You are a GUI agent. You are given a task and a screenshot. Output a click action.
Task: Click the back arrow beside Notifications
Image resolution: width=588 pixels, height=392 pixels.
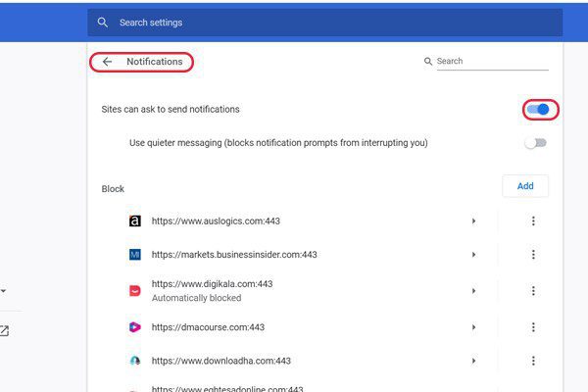tap(107, 62)
